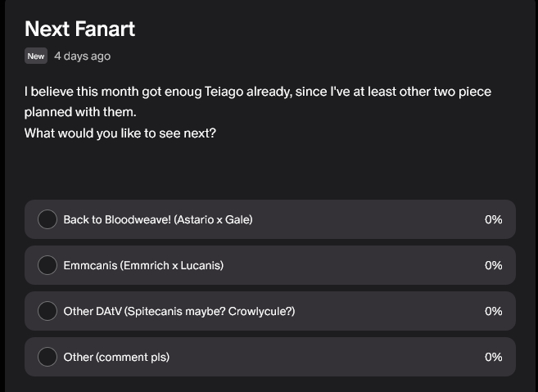The height and width of the screenshot is (392, 538).
Task: Click the Spitecanis maybe? Crowlycule? text
Action: (x=210, y=311)
